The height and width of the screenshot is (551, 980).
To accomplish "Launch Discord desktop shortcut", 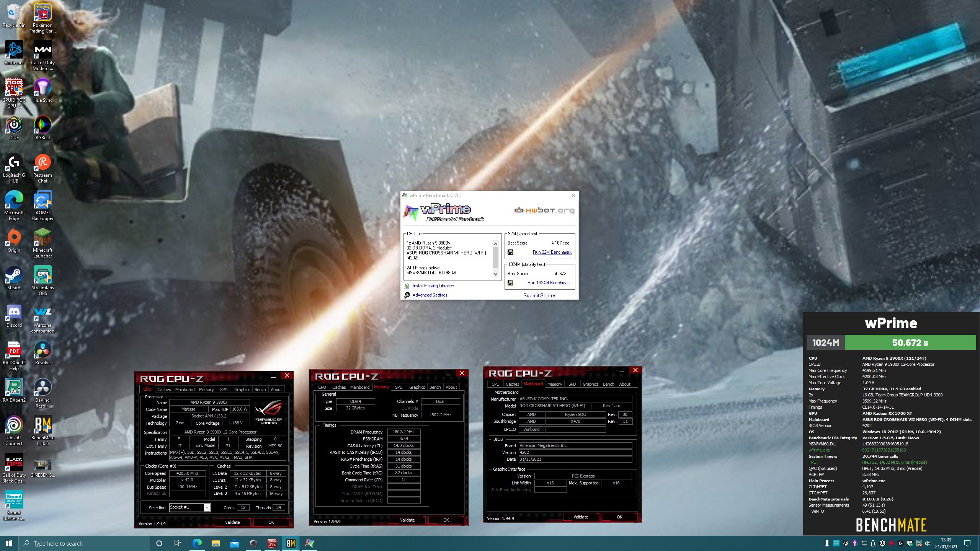I will click(x=14, y=315).
